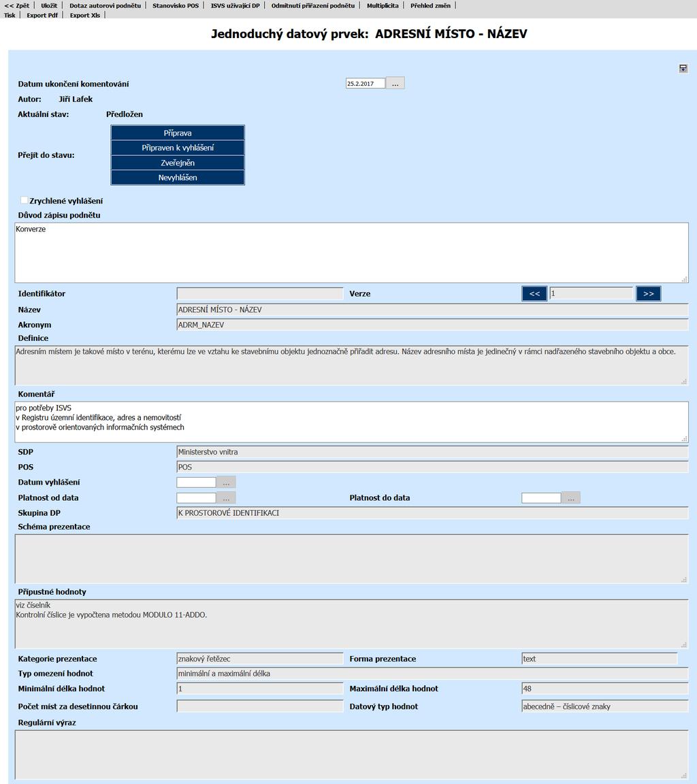This screenshot has width=697, height=784.
Task: Export the record with Export Pdf
Action: coord(42,15)
